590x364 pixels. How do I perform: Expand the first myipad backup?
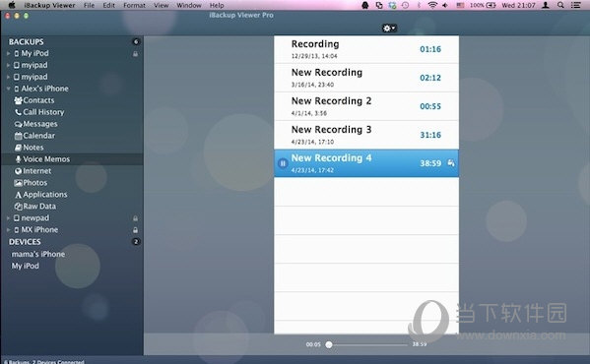(x=8, y=65)
